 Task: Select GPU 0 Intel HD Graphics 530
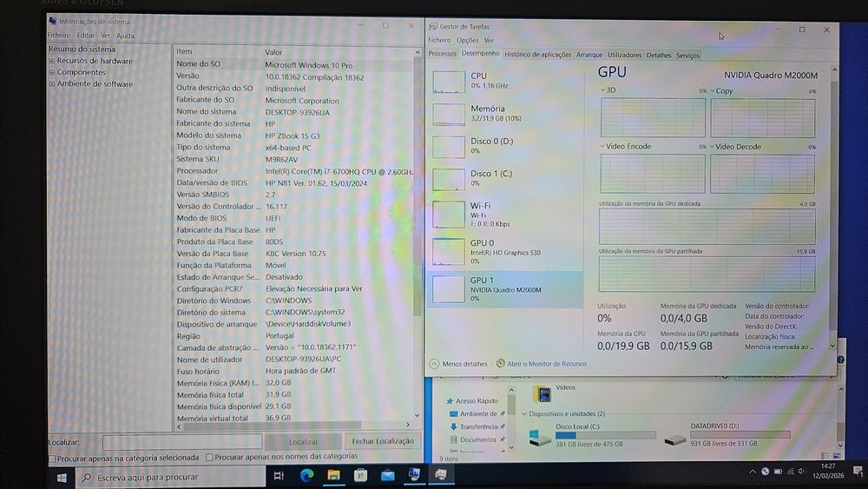[x=504, y=251]
